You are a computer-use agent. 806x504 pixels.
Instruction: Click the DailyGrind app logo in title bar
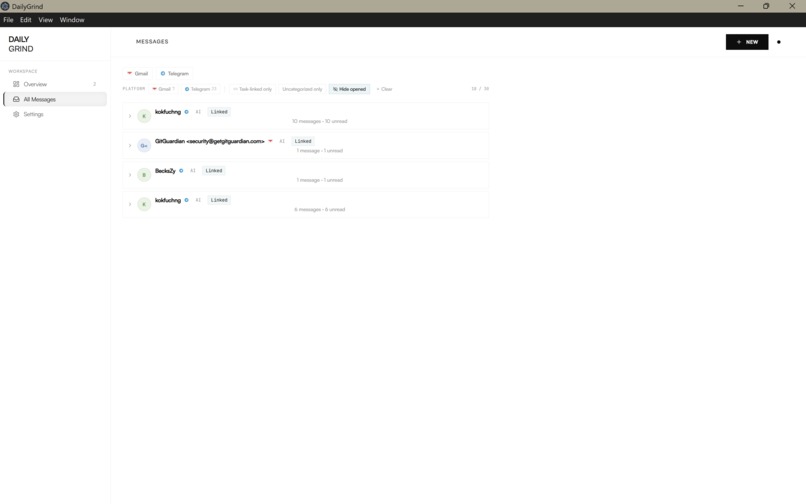coord(5,6)
